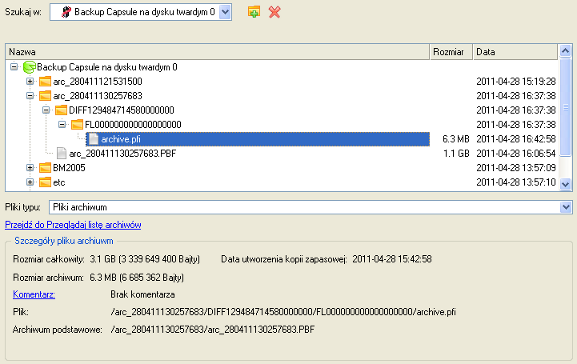This screenshot has height=364, width=577.
Task: Click the file icon of arc_280411130257683.PBF
Action: pos(62,153)
